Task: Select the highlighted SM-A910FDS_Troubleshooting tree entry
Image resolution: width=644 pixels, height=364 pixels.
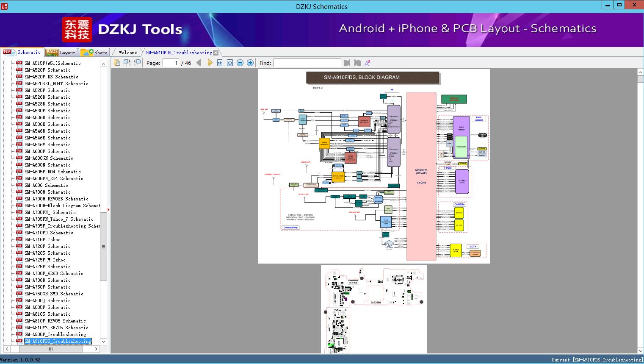Action: coord(58,341)
